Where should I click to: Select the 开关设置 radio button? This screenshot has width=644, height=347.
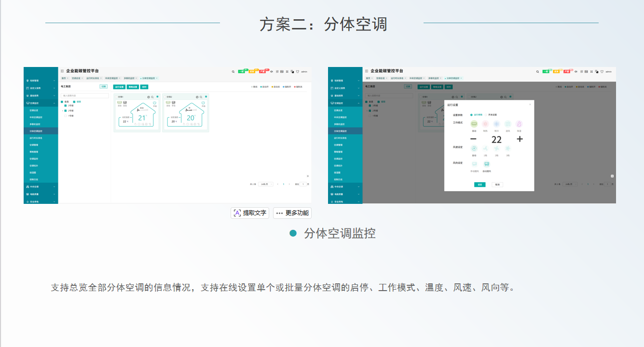487,115
